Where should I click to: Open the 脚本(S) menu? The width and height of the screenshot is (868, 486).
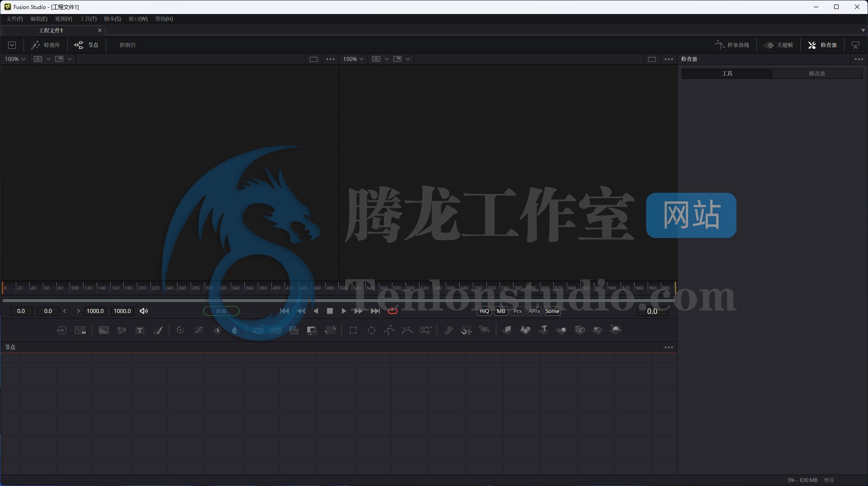point(112,19)
